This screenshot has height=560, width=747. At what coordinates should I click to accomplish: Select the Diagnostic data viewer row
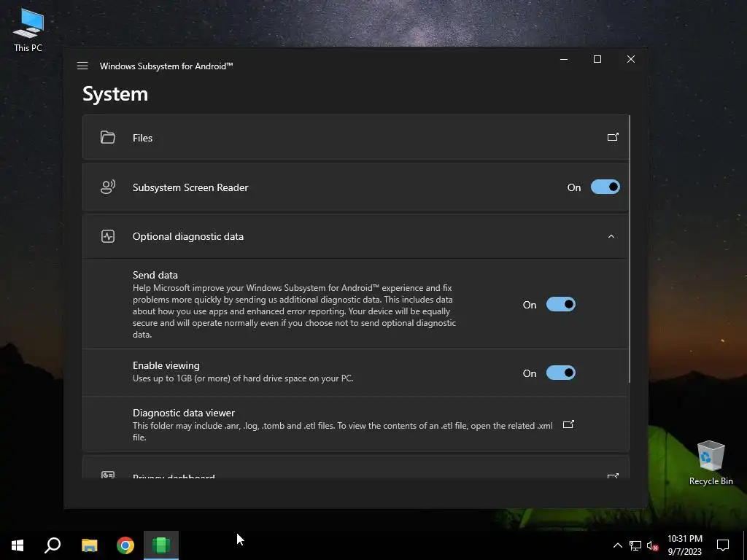coord(356,424)
